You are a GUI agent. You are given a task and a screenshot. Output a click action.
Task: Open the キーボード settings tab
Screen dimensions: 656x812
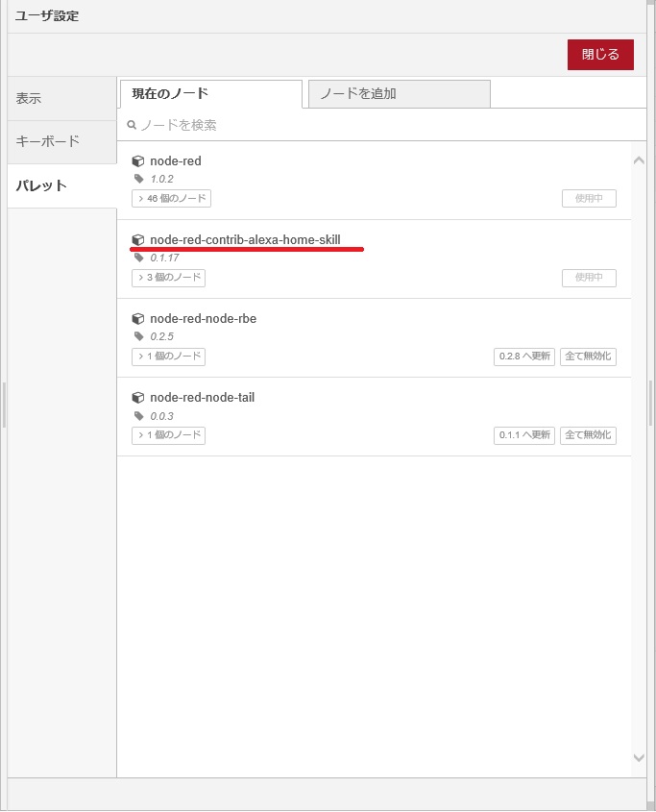(x=61, y=141)
